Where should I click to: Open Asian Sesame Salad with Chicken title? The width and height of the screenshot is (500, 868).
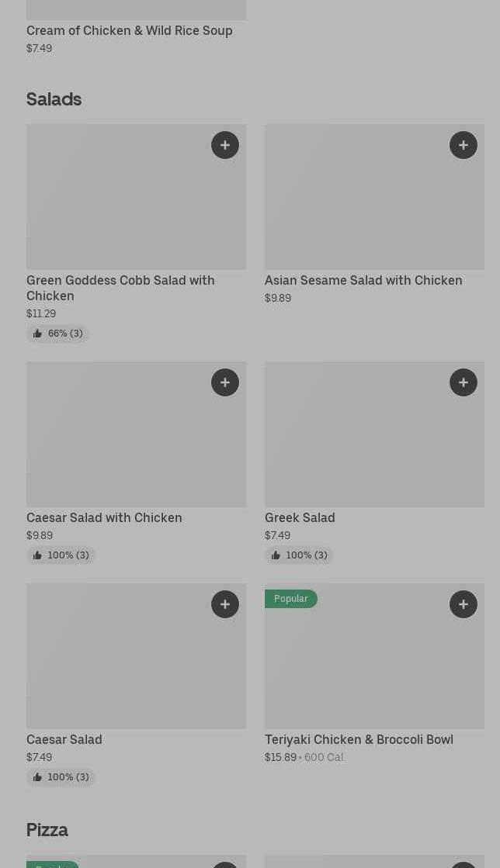(x=363, y=280)
